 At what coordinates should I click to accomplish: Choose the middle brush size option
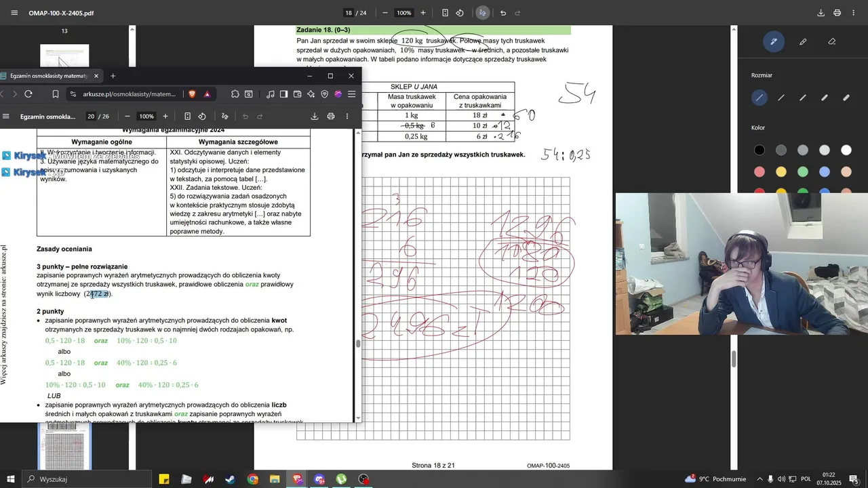(x=803, y=98)
